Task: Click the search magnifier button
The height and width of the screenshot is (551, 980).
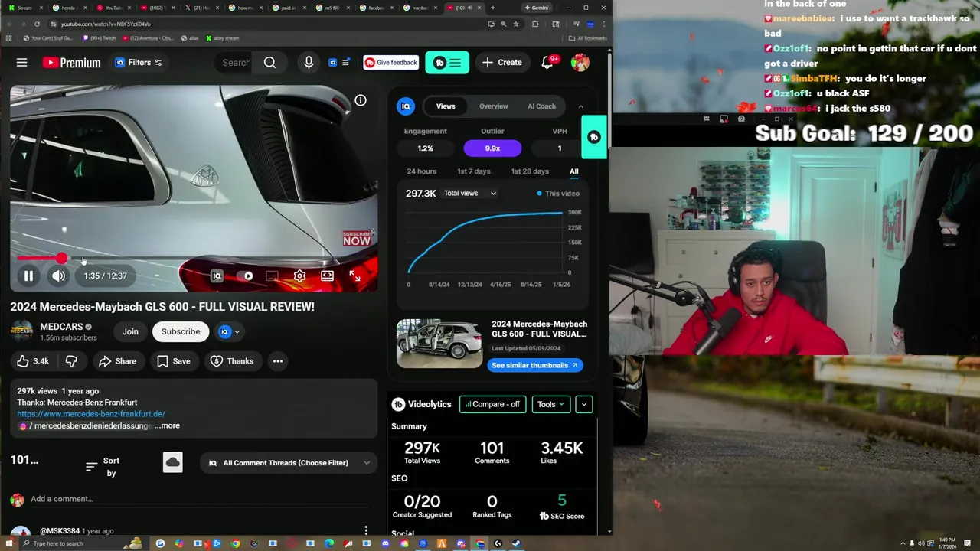Action: tap(269, 63)
